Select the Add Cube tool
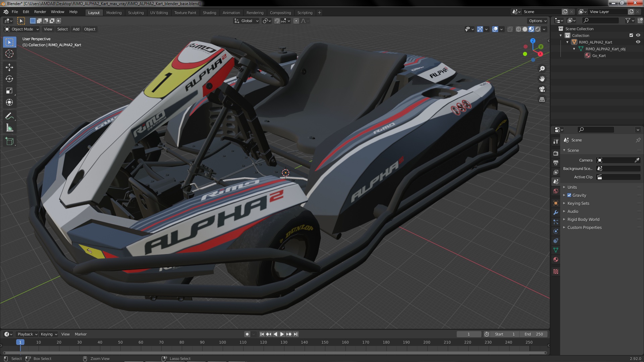The width and height of the screenshot is (644, 362). 9,141
